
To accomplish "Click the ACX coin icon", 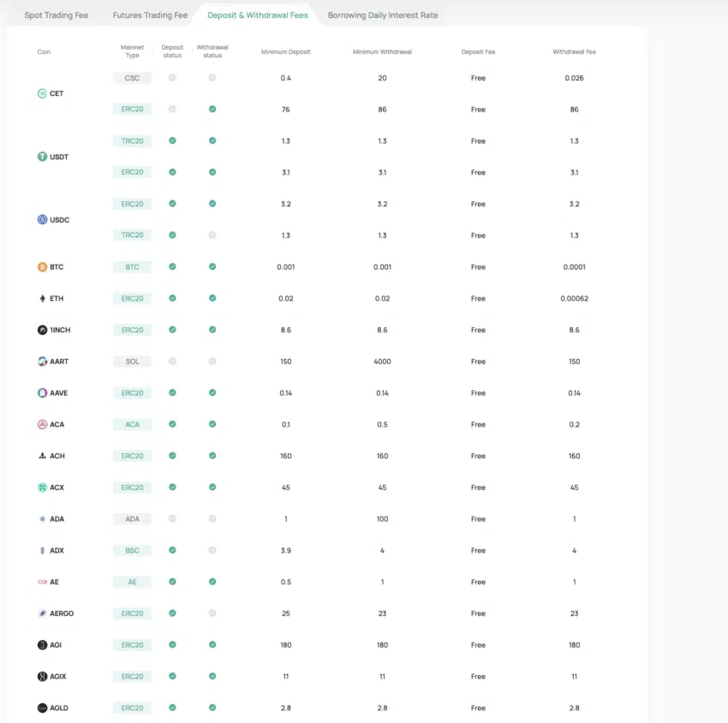I will click(42, 487).
